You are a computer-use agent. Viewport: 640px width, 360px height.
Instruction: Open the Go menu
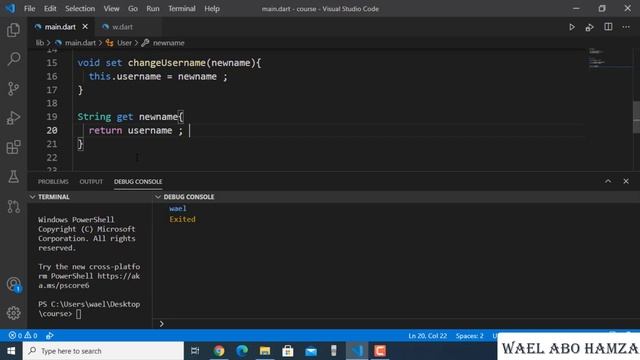(133, 9)
